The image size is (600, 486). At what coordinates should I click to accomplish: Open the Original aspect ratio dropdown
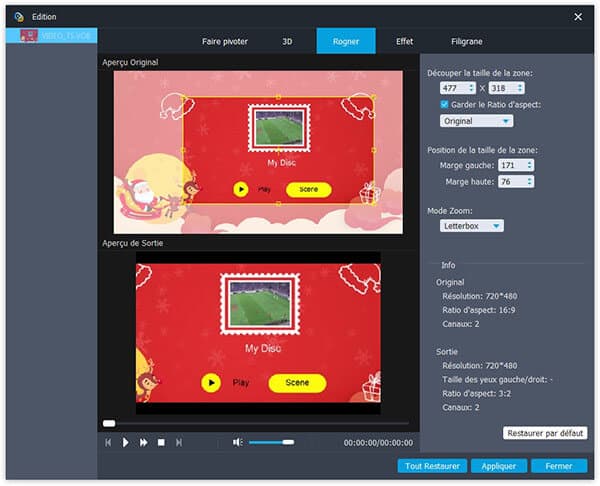(477, 121)
